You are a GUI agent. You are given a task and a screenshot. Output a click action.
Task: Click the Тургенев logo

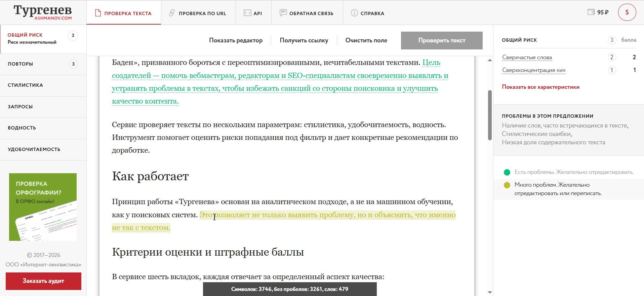43,12
